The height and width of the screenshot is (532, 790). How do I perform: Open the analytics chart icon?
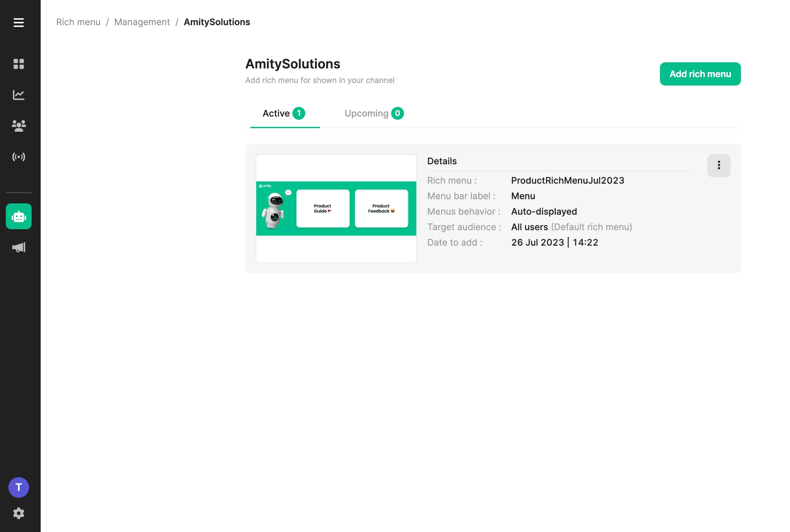point(19,95)
